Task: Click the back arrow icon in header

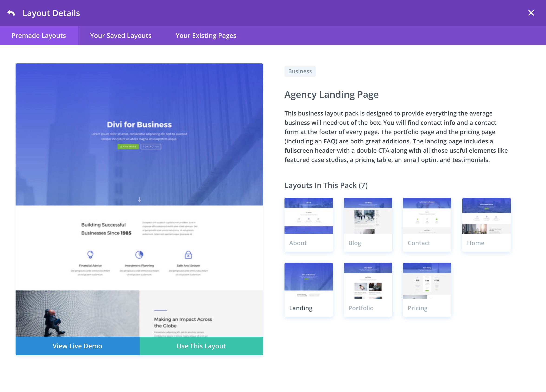Action: click(x=11, y=13)
